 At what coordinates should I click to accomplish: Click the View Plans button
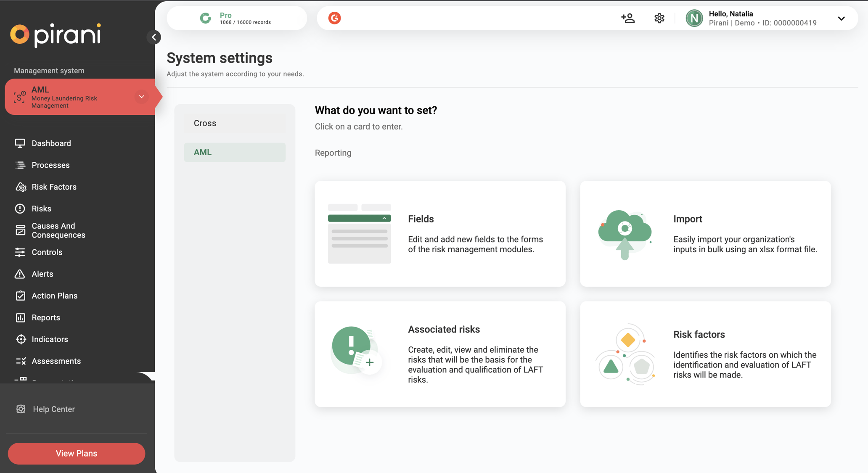76,453
